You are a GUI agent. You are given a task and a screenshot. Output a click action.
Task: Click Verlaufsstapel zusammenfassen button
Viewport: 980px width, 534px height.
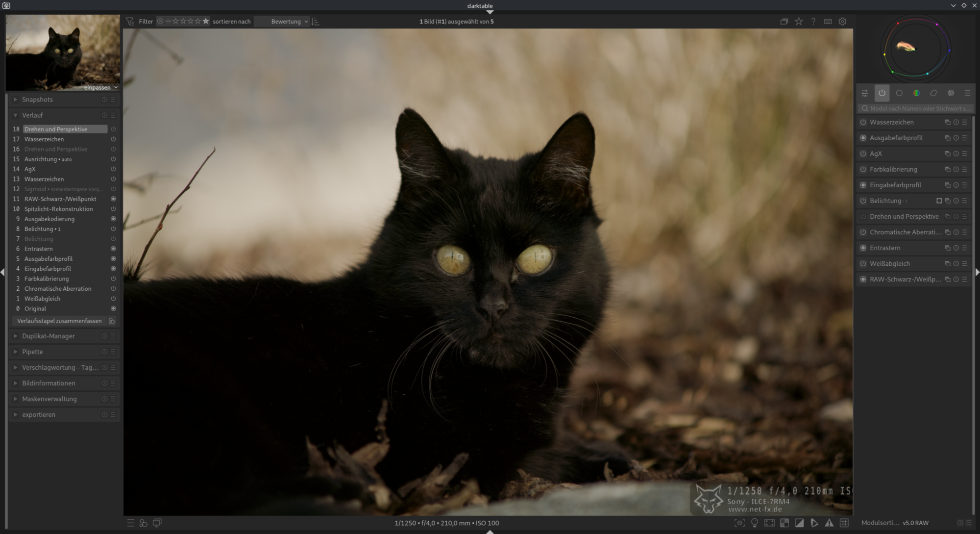59,321
